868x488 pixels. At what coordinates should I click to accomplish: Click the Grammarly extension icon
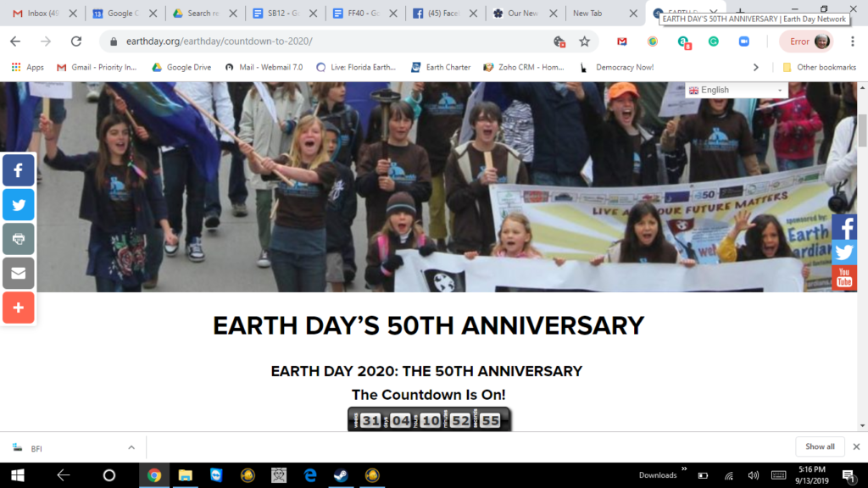(x=714, y=42)
